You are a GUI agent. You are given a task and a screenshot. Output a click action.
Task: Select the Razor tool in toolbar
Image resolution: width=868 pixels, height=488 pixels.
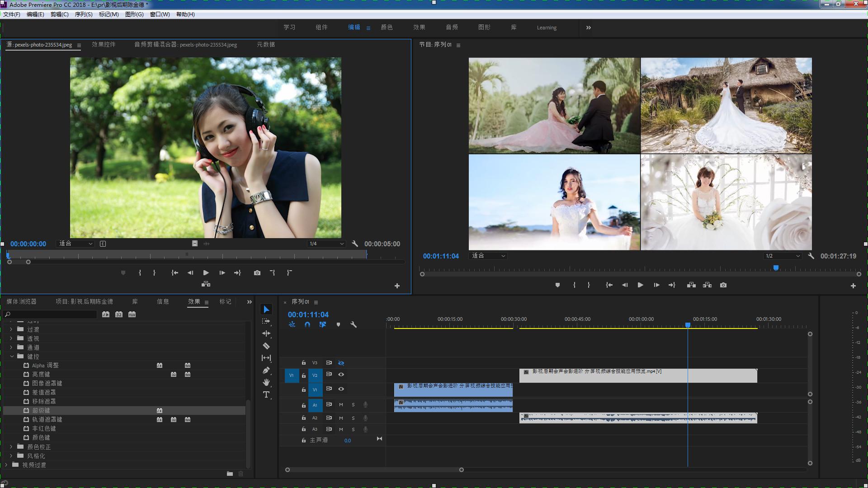pos(266,346)
